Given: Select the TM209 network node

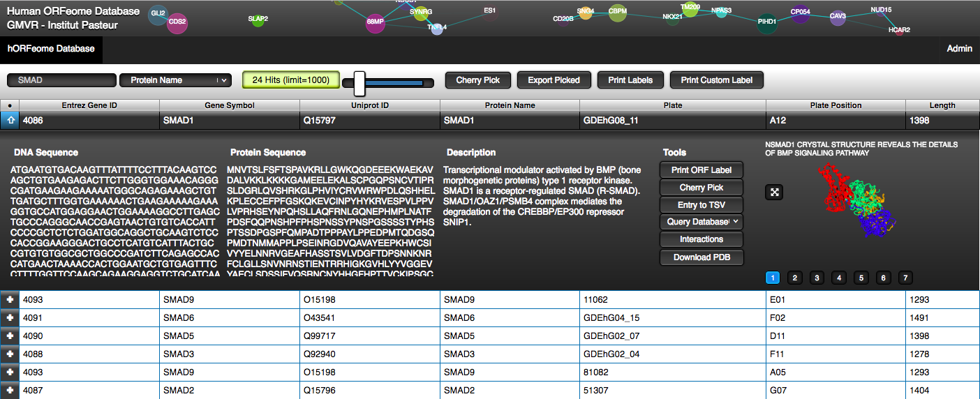Looking at the screenshot, I should tap(690, 8).
